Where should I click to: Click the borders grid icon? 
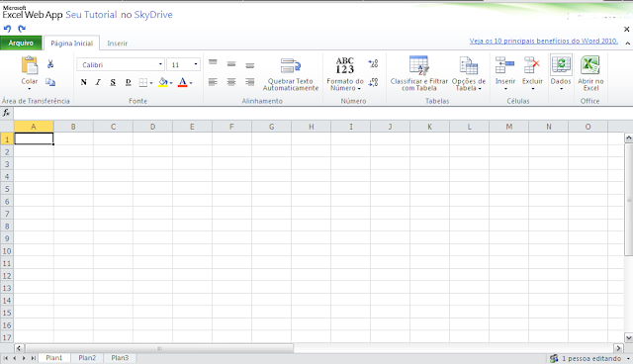click(x=142, y=83)
